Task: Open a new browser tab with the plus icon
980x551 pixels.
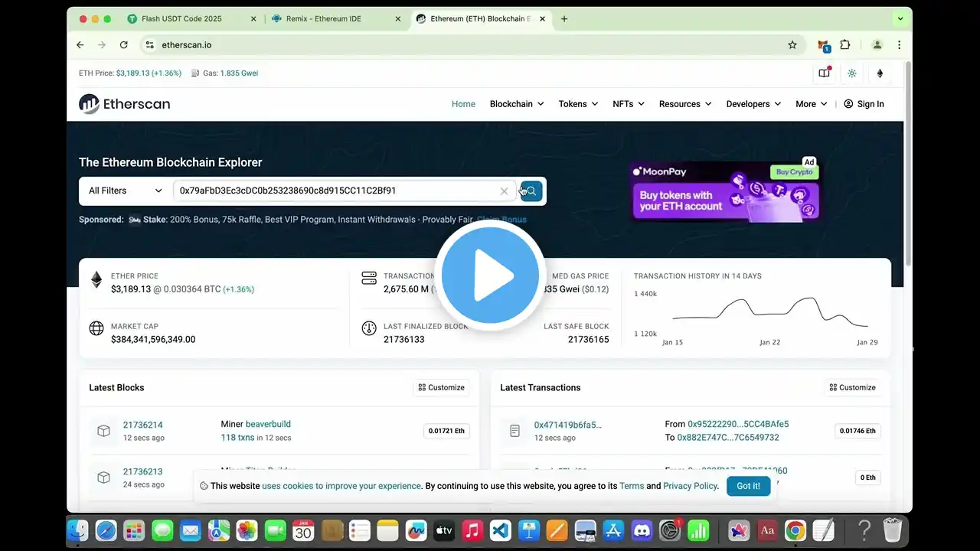Action: (564, 19)
